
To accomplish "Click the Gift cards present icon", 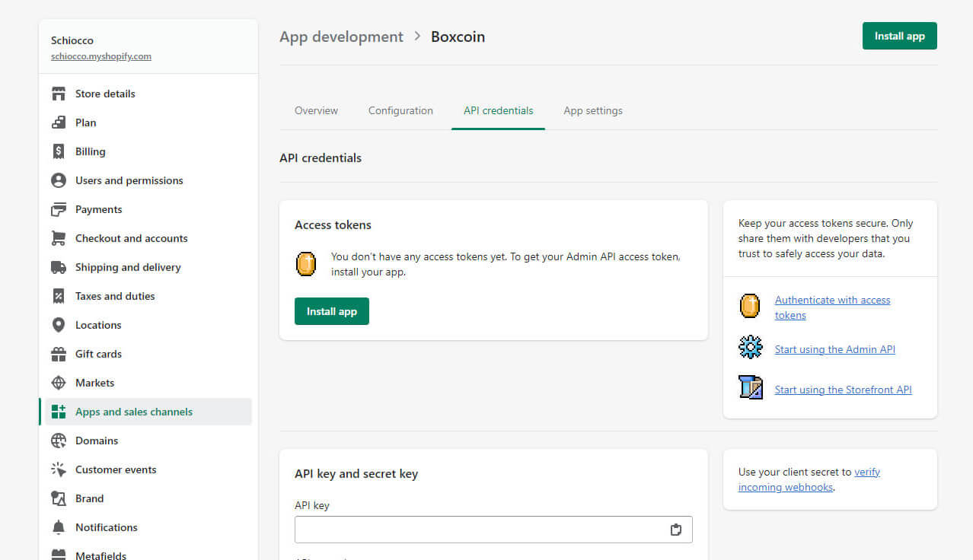I will tap(59, 354).
